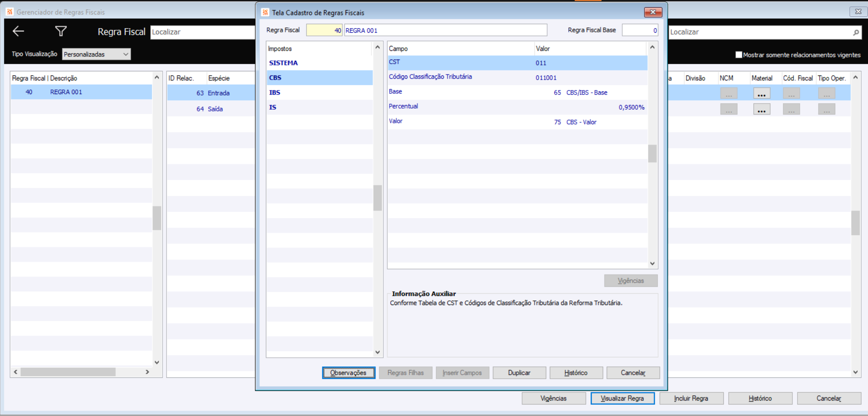Select the 63 Entrada relation row
868x416 pixels.
tap(211, 93)
